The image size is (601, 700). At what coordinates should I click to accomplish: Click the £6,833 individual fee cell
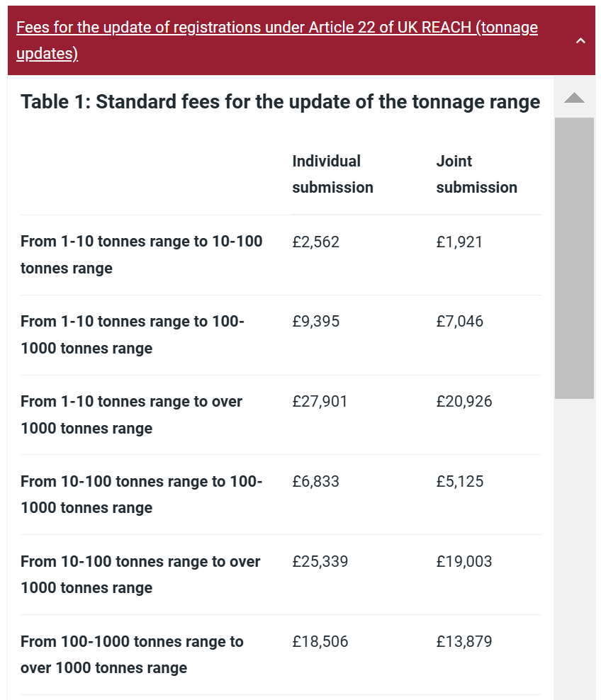click(316, 482)
